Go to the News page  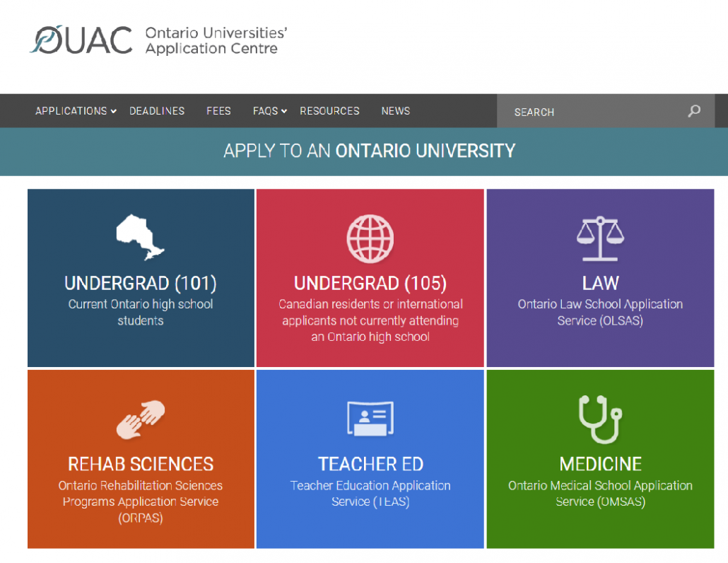point(396,111)
